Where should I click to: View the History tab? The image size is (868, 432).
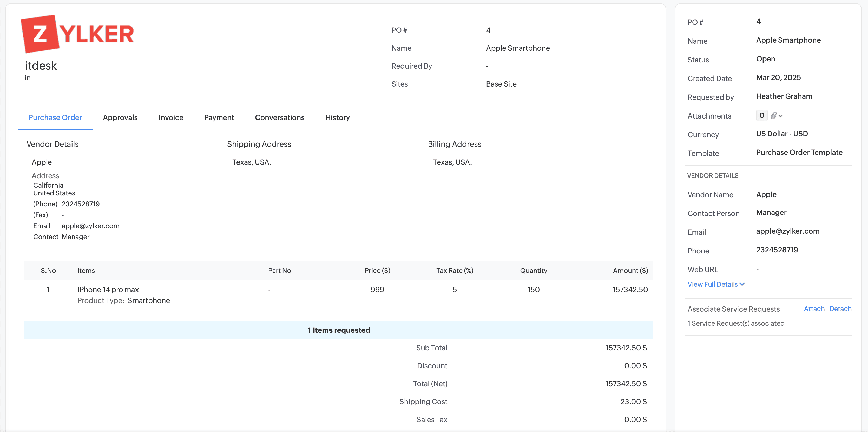[338, 117]
